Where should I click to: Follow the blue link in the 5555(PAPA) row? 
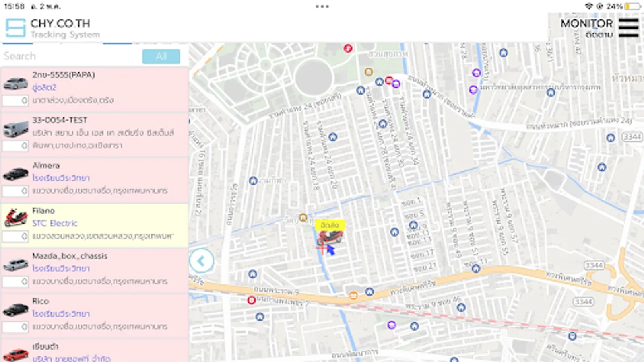tap(44, 87)
